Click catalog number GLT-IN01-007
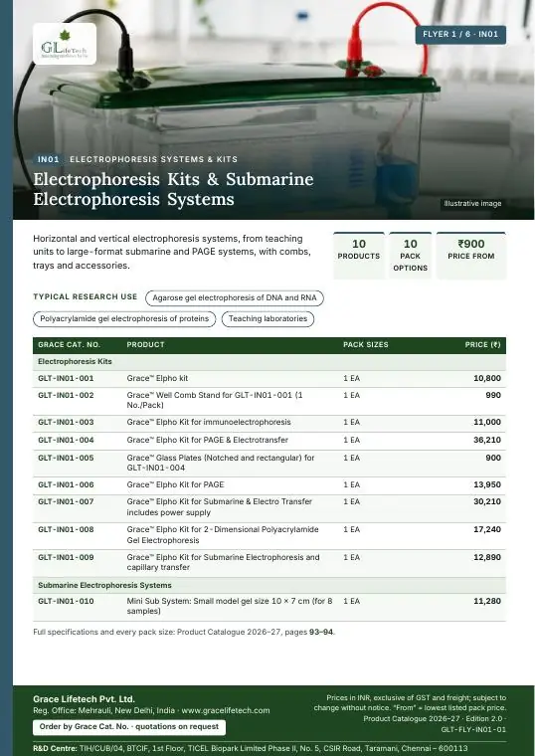The height and width of the screenshot is (756, 535). pyautogui.click(x=66, y=502)
